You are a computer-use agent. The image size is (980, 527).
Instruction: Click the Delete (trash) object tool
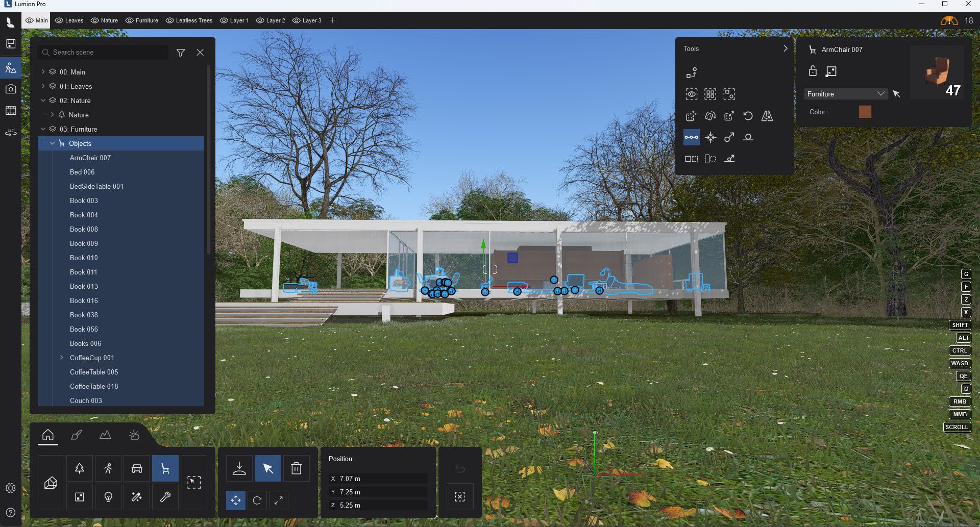click(296, 468)
